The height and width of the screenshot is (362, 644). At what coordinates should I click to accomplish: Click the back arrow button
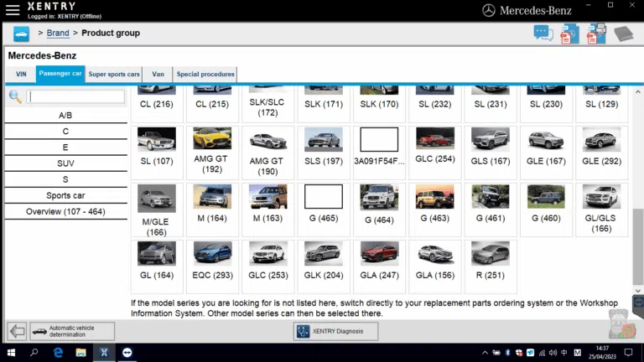17,331
